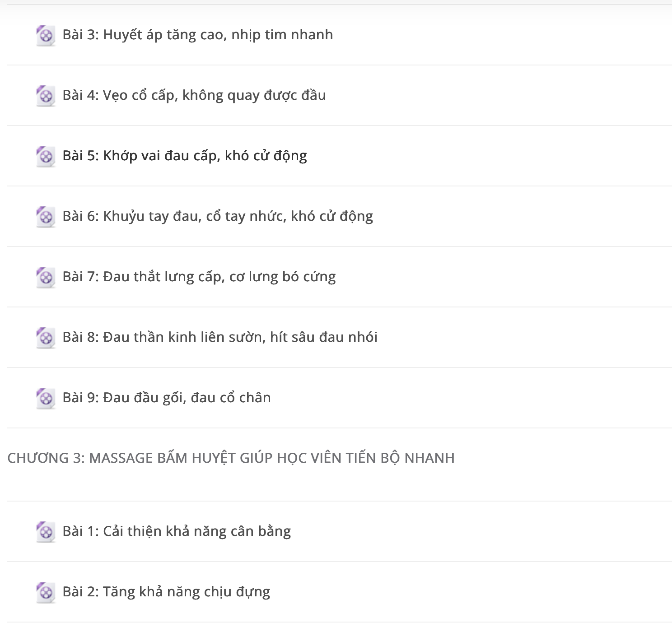
Task: Click video icon beside Bài 6 Khuỷu tay
Action: click(46, 217)
